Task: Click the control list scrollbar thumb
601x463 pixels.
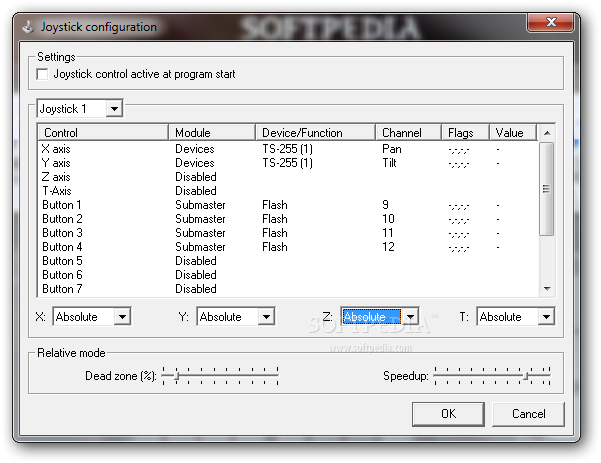Action: (x=546, y=189)
